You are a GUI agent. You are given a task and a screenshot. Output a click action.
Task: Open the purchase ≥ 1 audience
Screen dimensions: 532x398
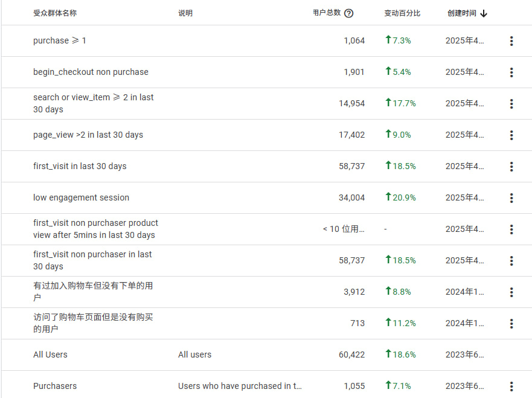60,40
